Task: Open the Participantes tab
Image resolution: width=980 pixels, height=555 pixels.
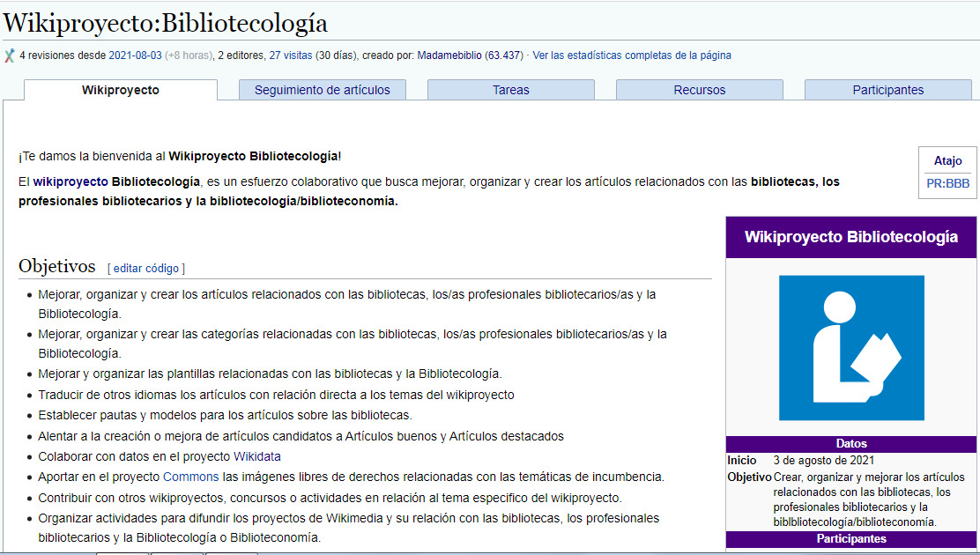Action: [x=888, y=90]
